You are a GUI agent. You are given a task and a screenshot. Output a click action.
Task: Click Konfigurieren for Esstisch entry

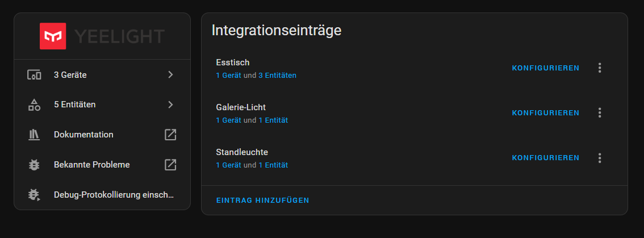click(545, 68)
